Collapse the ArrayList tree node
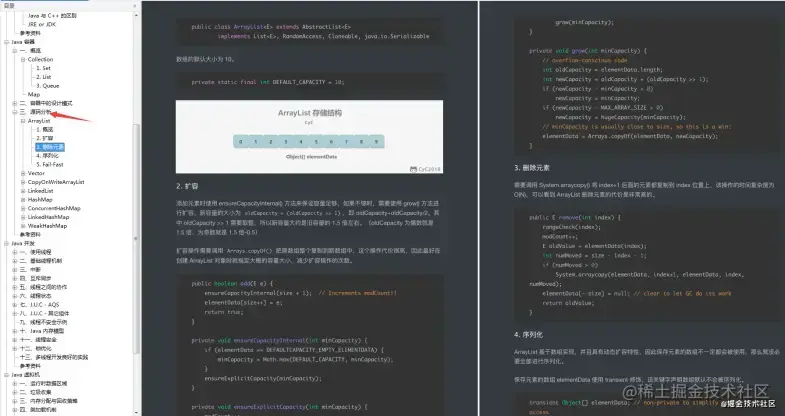 23,121
